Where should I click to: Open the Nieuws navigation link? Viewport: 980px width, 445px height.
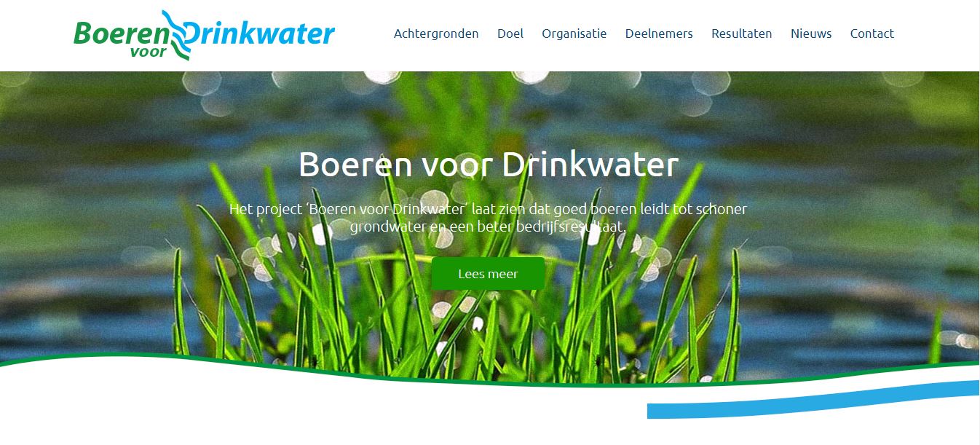click(x=811, y=34)
